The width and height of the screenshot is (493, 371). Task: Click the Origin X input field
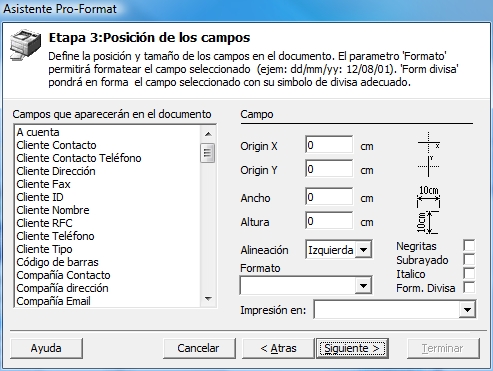tap(329, 145)
